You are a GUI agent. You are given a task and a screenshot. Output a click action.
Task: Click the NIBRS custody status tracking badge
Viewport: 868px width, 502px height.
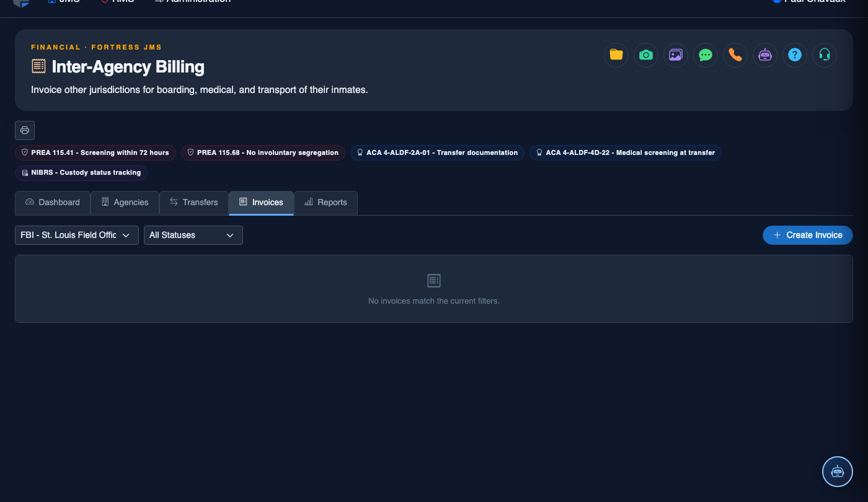tap(81, 172)
